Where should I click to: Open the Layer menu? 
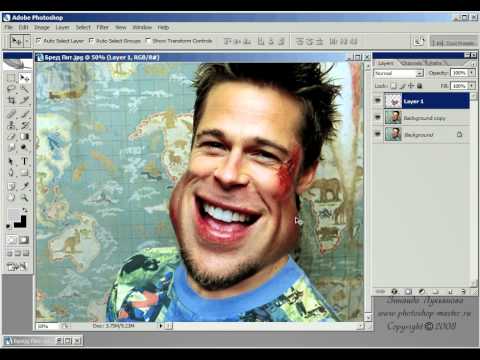[x=62, y=27]
